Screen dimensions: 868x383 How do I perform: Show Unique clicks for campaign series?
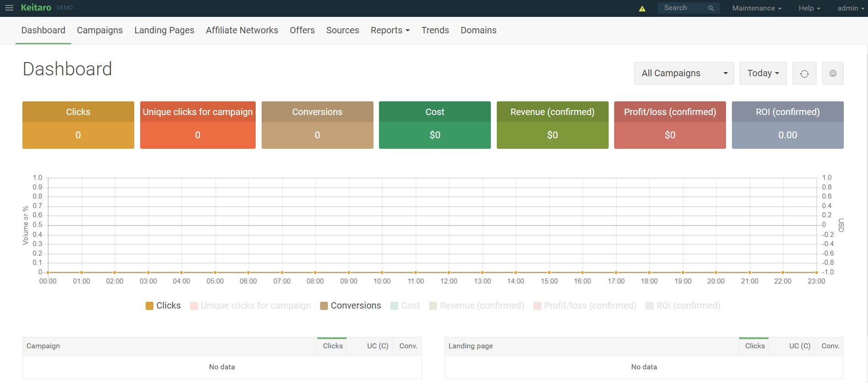coord(250,306)
